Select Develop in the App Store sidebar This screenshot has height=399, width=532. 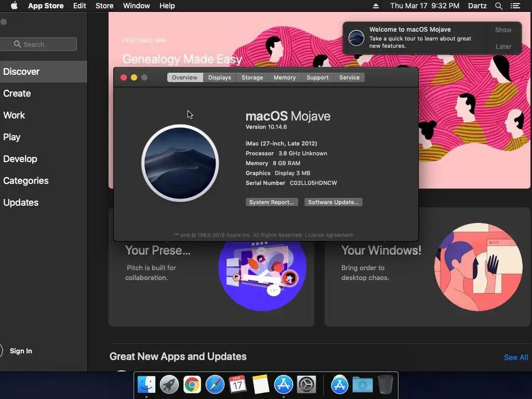[x=44, y=159]
